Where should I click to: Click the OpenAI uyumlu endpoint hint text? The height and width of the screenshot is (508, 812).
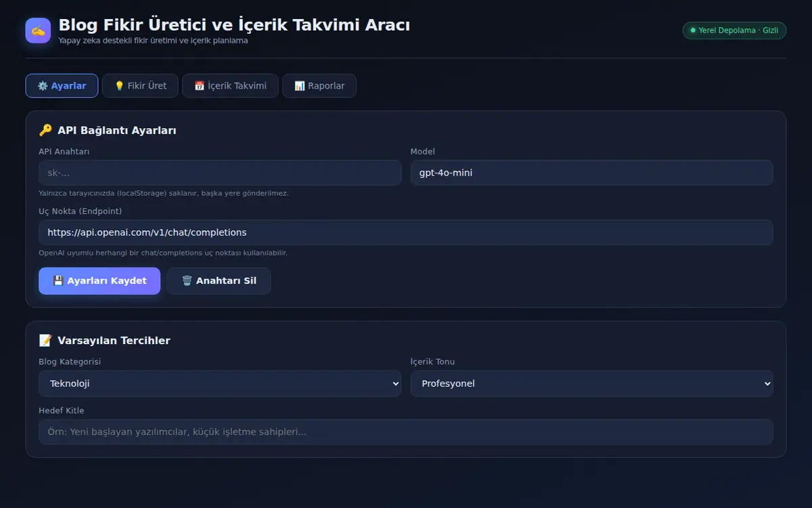pos(163,253)
